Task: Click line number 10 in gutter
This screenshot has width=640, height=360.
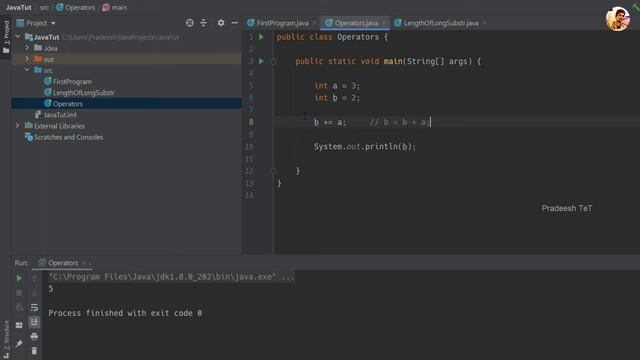Action: point(249,147)
